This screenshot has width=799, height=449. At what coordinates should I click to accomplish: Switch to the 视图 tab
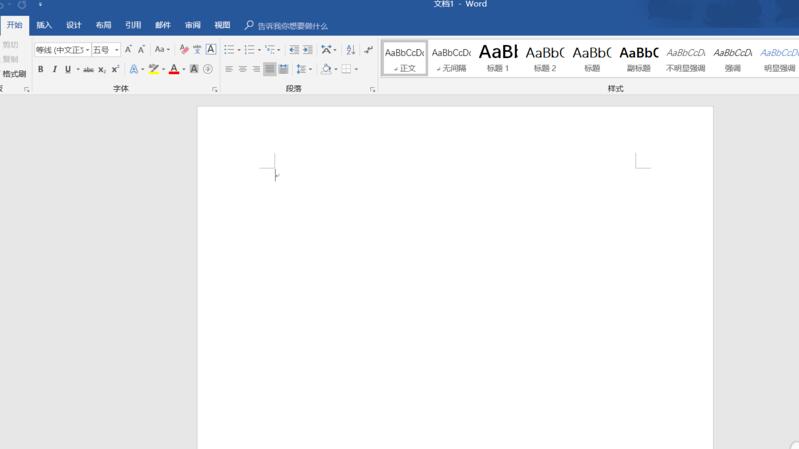click(x=222, y=25)
